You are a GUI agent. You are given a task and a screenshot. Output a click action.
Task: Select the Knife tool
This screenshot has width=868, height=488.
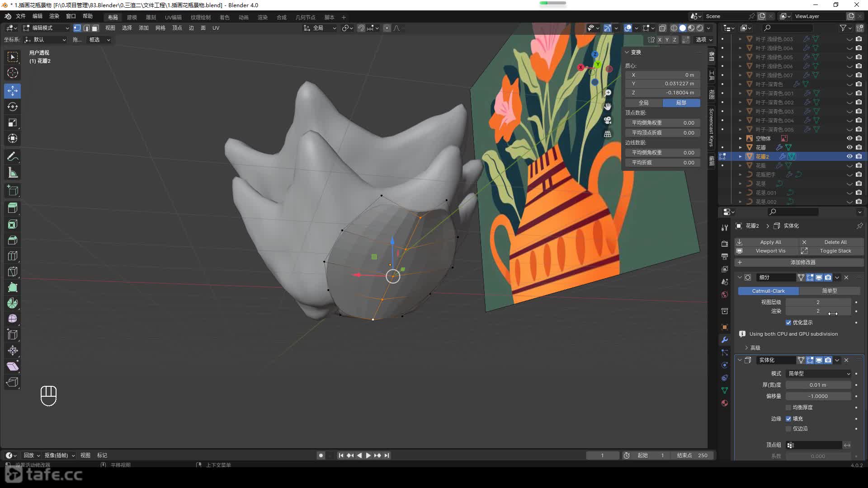[x=13, y=272]
